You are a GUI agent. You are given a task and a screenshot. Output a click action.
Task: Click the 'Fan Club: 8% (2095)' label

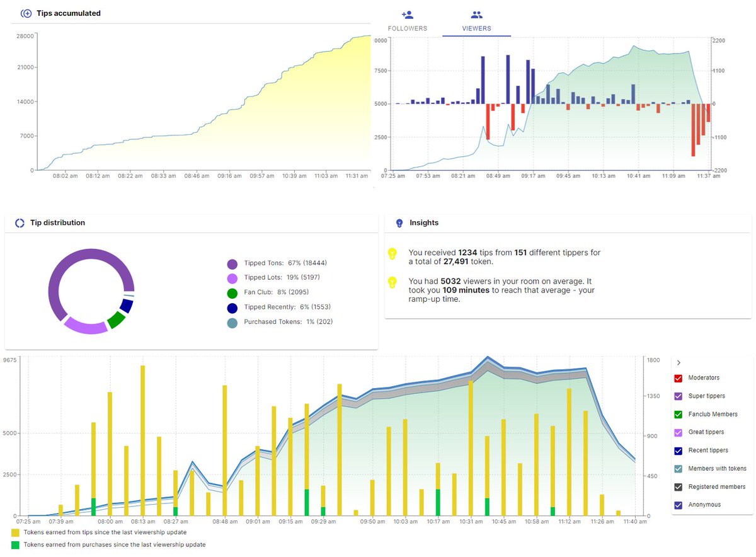(275, 292)
